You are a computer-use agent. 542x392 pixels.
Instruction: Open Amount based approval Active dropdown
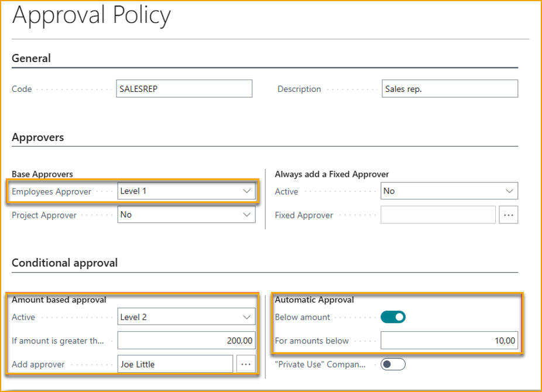[x=186, y=317]
